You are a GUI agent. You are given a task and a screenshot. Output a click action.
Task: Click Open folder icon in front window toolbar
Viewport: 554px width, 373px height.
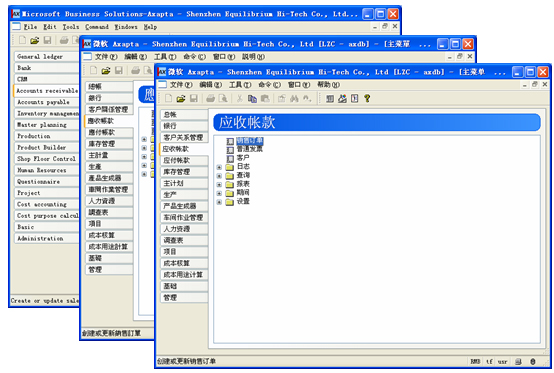pyautogui.click(x=181, y=99)
